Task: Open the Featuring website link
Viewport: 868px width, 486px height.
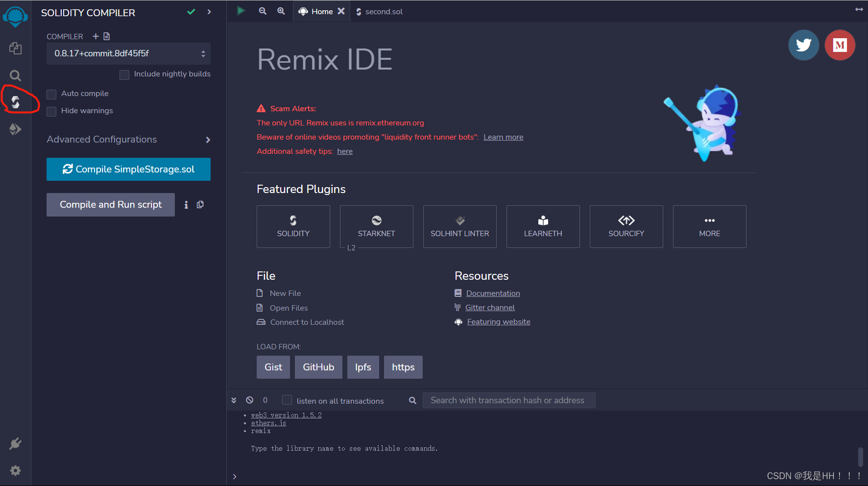Action: coord(499,321)
